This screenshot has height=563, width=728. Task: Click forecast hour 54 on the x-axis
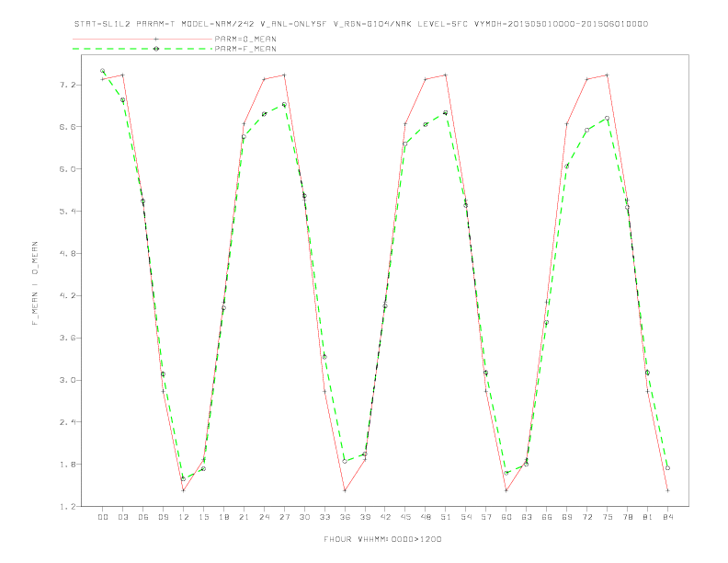(x=466, y=517)
